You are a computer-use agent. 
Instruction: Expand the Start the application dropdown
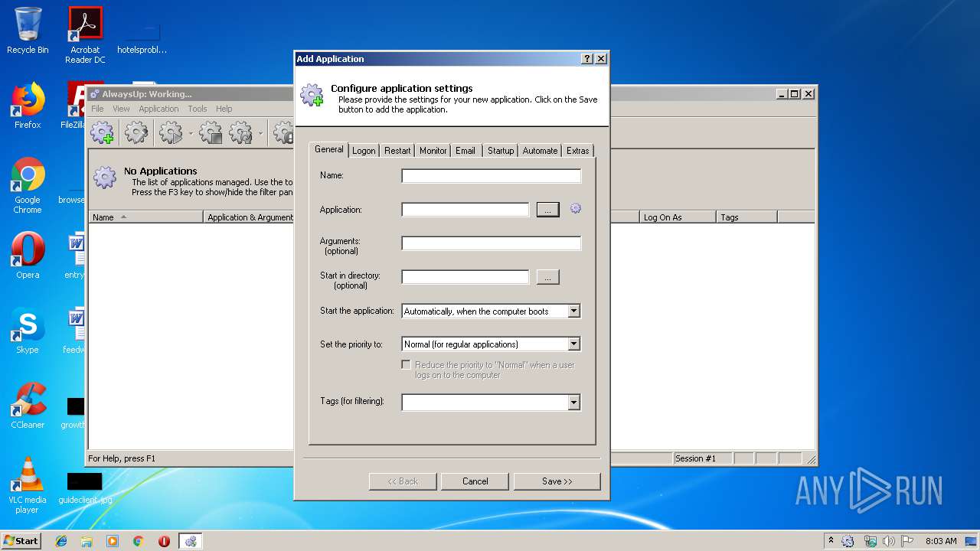pos(574,311)
